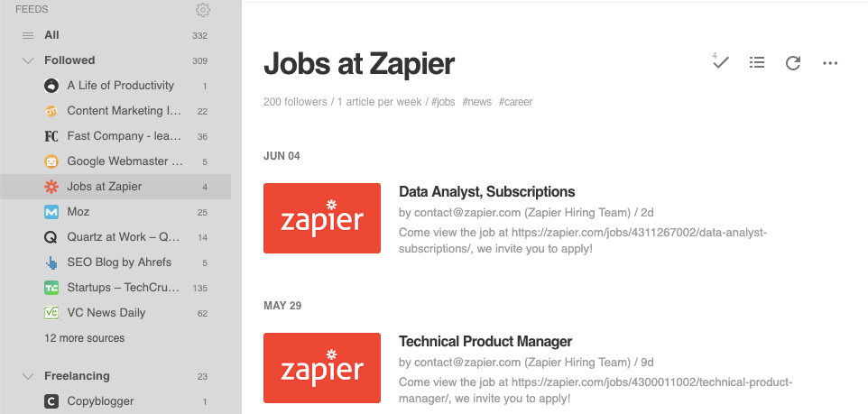
Task: Click the #jobs topic tag
Action: 443,102
